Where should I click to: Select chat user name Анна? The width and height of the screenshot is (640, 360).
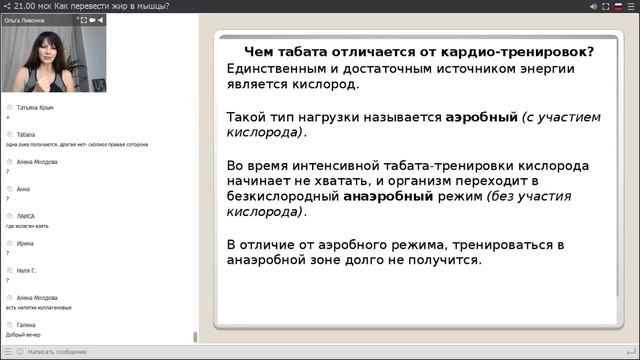coord(23,189)
